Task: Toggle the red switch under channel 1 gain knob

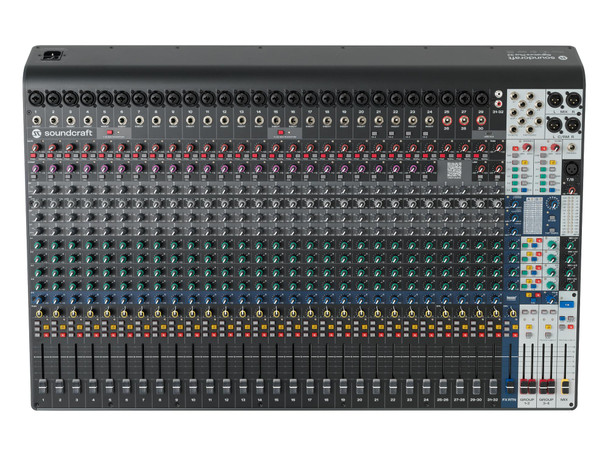Action: pyautogui.click(x=33, y=156)
